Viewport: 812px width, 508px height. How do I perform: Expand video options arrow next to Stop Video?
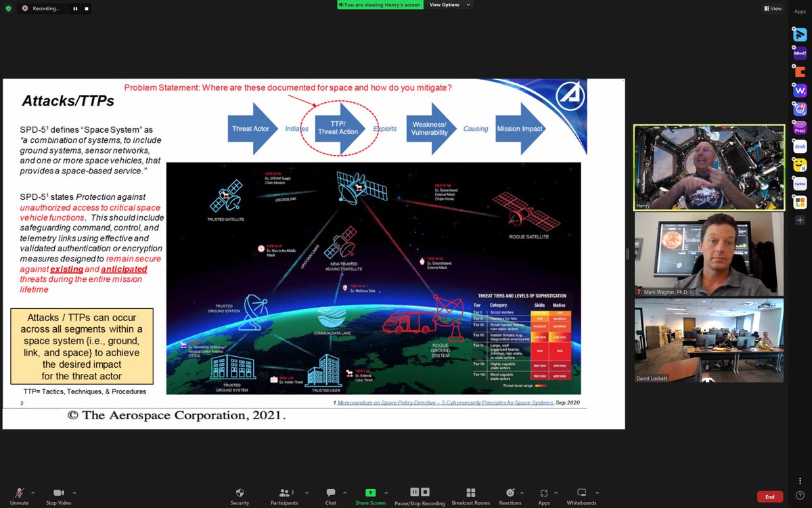point(74,492)
